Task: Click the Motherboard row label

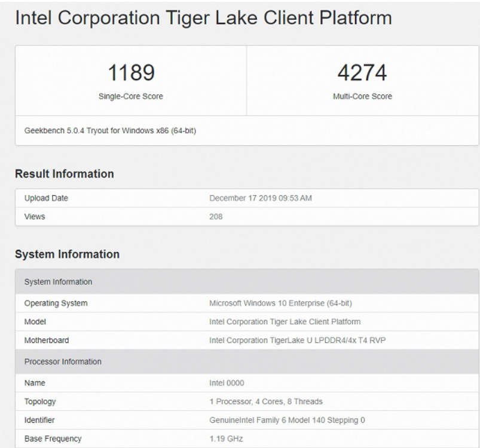Action: pyautogui.click(x=47, y=340)
